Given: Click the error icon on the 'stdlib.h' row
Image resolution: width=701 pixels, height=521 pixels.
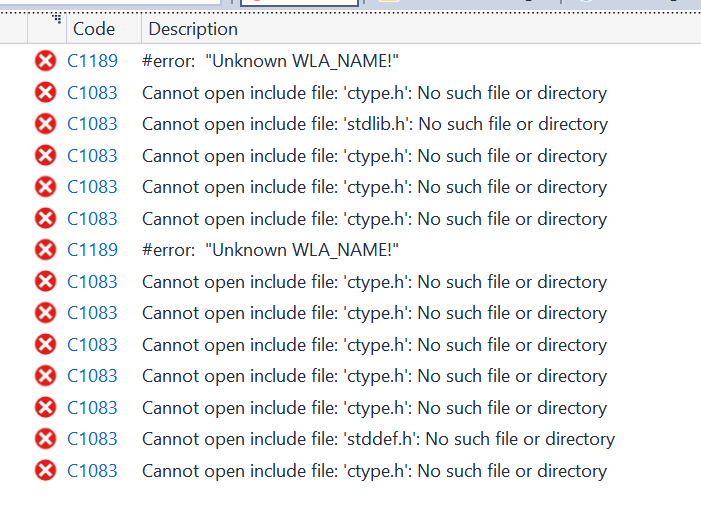Looking at the screenshot, I should (46, 124).
